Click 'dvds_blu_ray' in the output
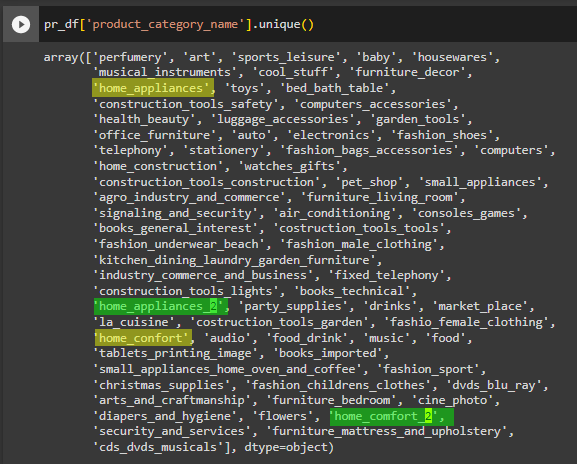 click(494, 386)
